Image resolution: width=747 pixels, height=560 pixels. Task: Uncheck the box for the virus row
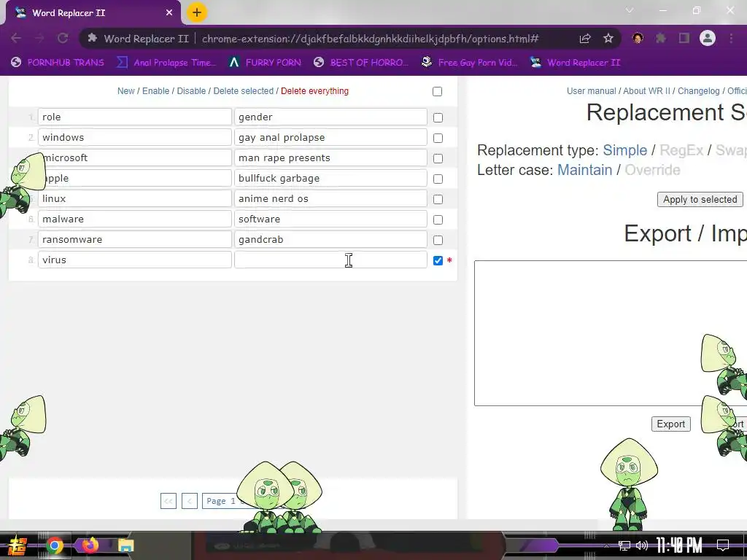pos(438,260)
